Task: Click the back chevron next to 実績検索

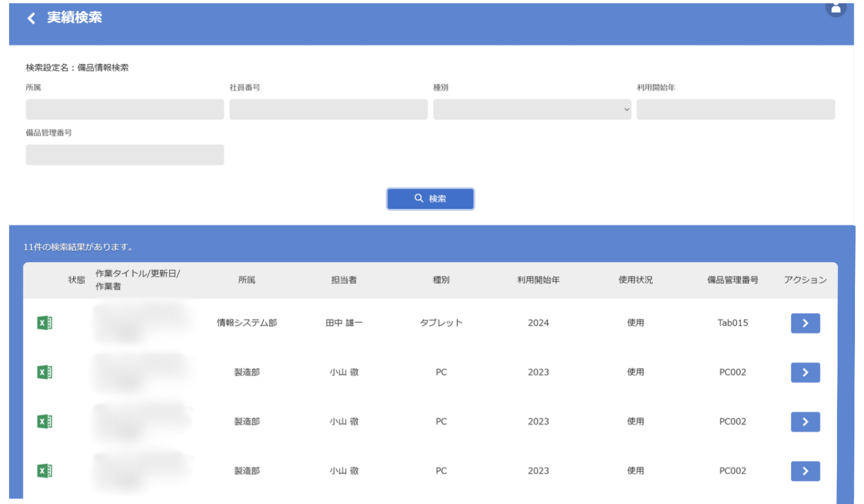Action: (x=31, y=18)
